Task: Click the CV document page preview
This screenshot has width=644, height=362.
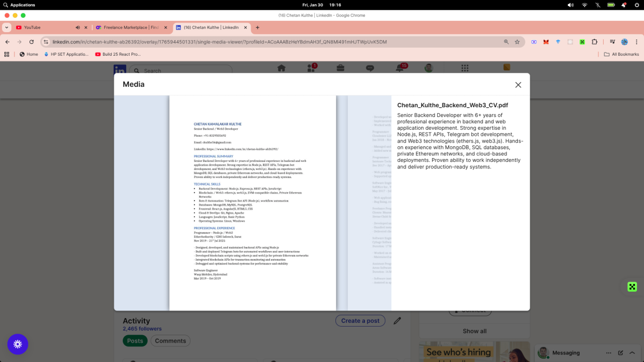Action: coord(252,203)
